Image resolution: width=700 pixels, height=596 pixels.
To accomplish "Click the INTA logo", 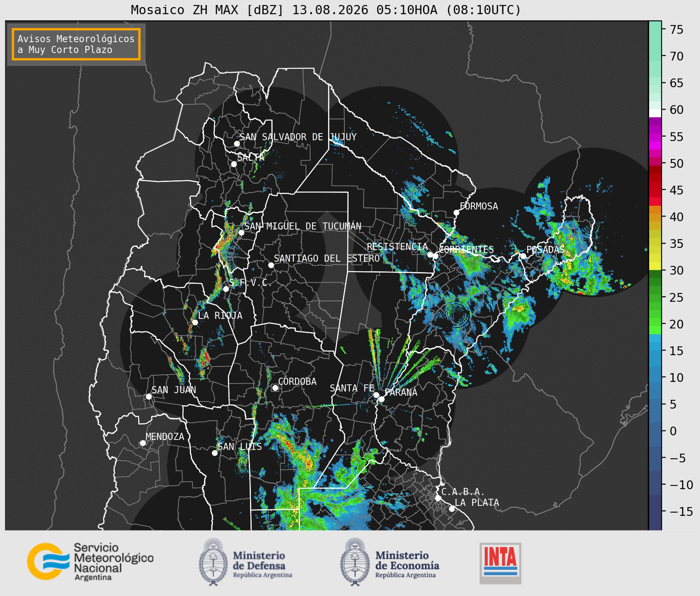I will coord(500,563).
